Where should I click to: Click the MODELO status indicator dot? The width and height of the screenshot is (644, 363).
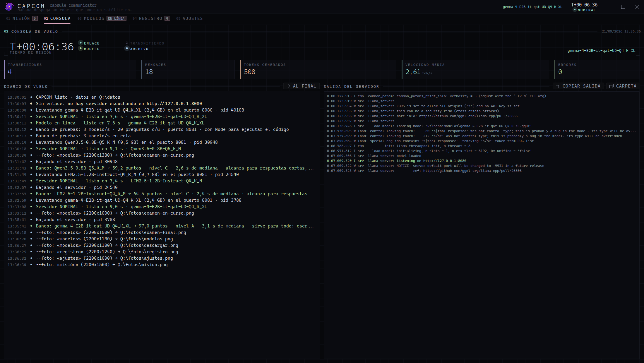(x=81, y=48)
